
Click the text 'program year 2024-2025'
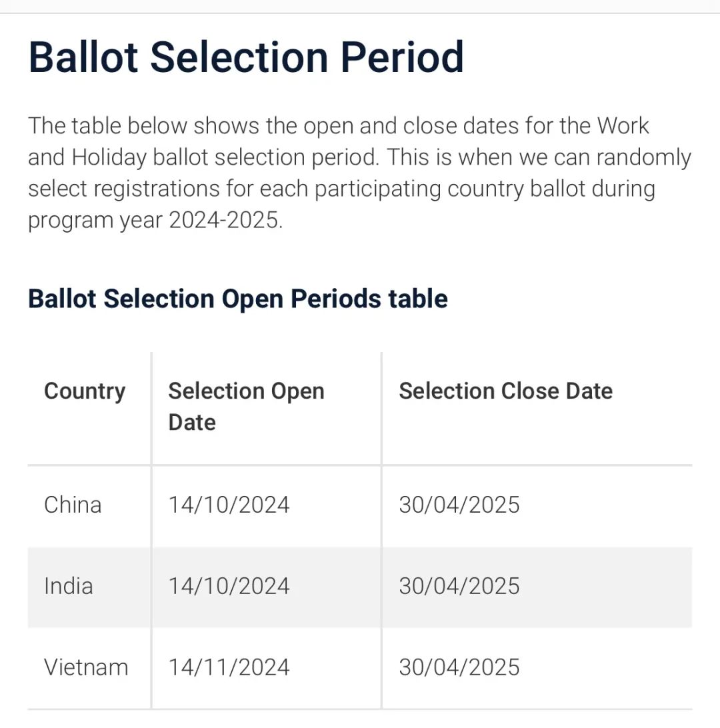coord(154,220)
